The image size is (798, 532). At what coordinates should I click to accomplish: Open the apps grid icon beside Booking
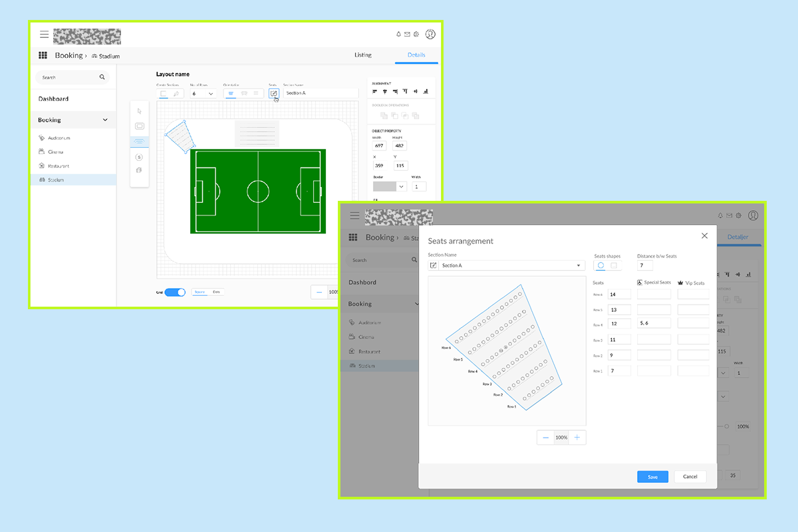coord(43,56)
